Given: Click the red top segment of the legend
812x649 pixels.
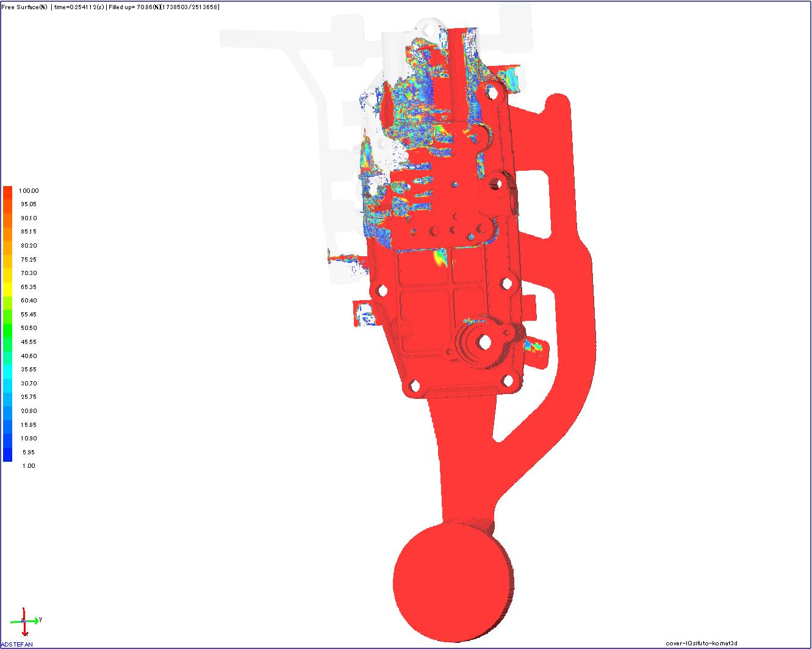Looking at the screenshot, I should (x=7, y=193).
